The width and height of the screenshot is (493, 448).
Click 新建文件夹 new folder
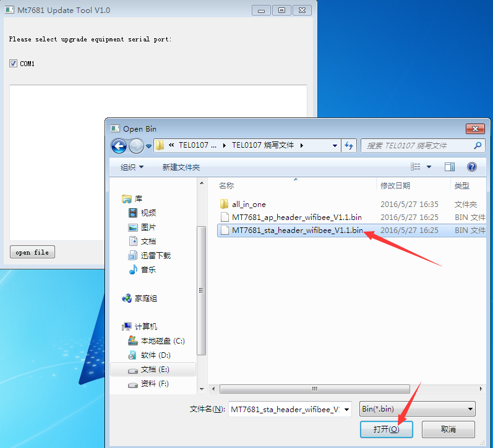[181, 167]
